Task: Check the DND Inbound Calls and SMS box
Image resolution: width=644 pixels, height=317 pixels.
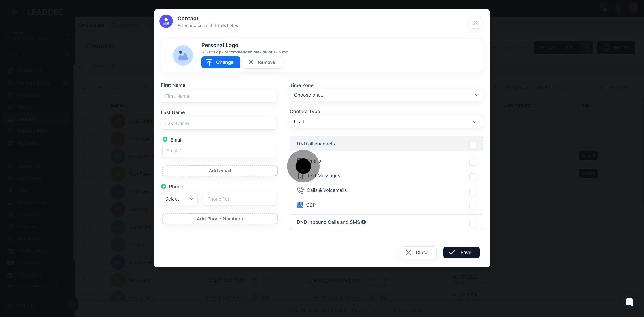Action: [x=472, y=224]
